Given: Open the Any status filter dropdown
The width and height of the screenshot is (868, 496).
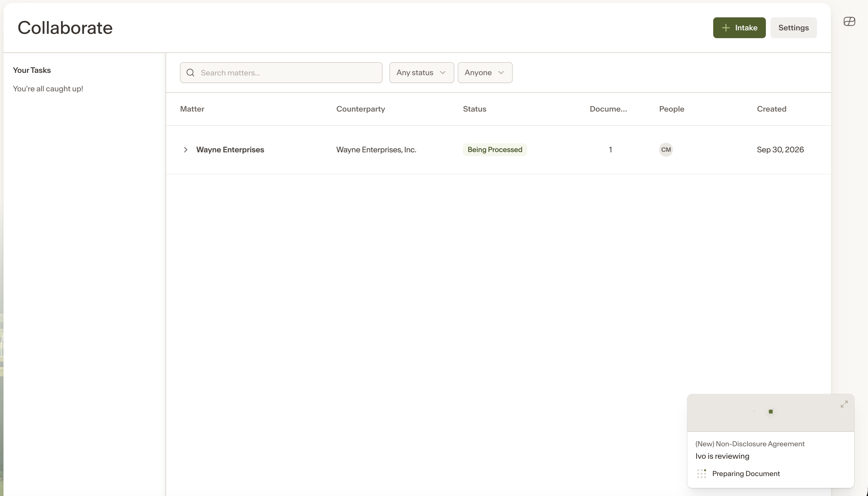Looking at the screenshot, I should (x=421, y=73).
